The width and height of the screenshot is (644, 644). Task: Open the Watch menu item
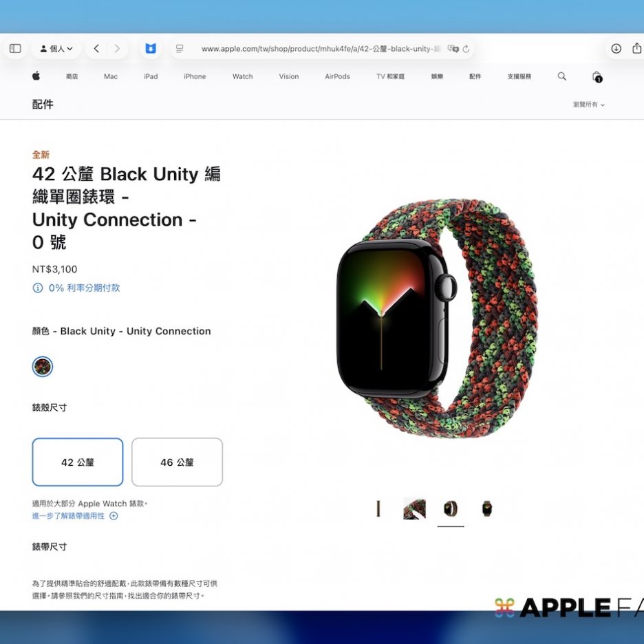point(242,76)
